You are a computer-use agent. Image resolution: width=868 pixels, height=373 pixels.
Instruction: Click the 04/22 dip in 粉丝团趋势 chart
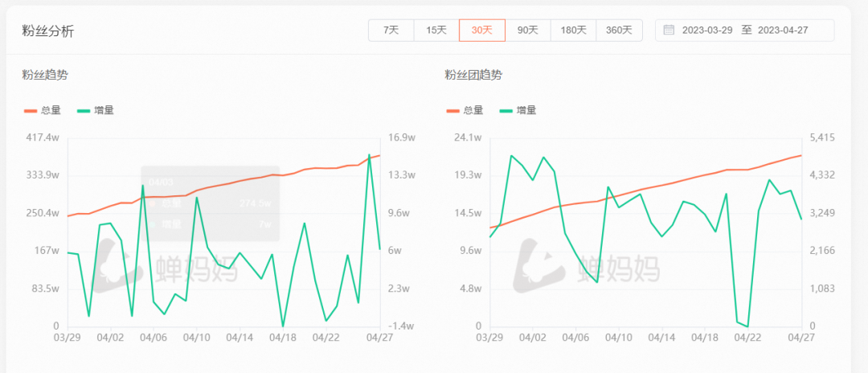(747, 326)
